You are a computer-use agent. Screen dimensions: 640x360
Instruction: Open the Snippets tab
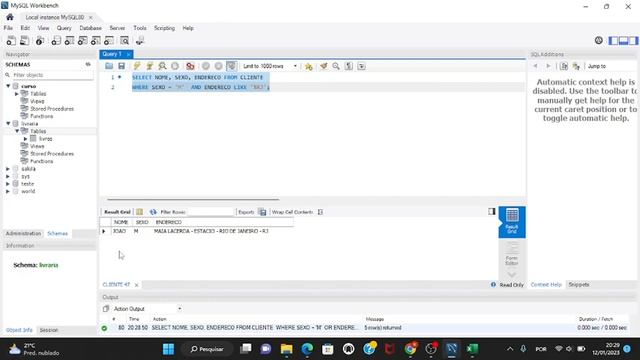point(579,284)
